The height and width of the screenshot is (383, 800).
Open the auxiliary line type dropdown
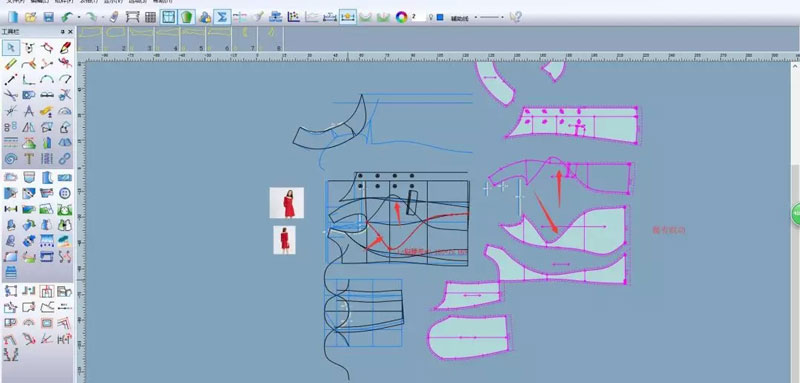tap(476, 17)
